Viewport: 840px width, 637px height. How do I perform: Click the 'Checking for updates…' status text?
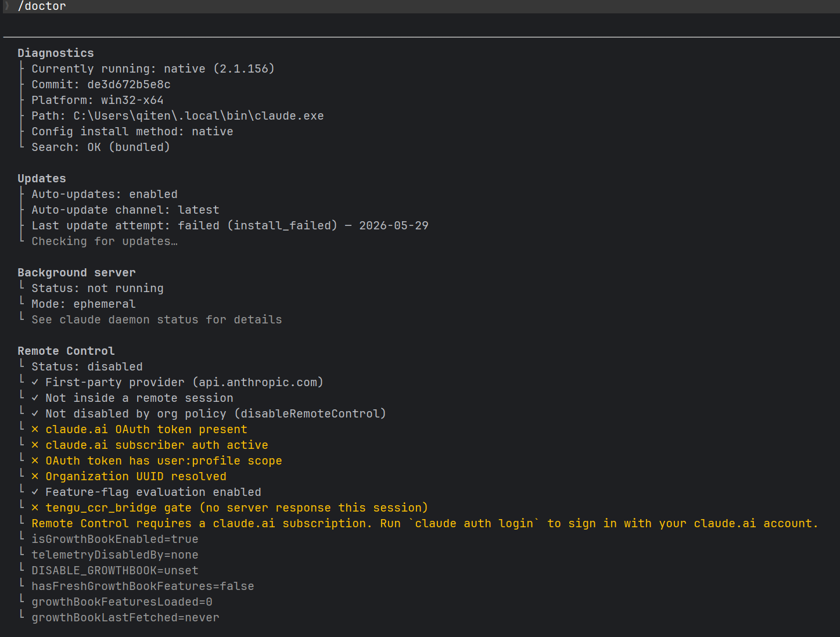105,242
